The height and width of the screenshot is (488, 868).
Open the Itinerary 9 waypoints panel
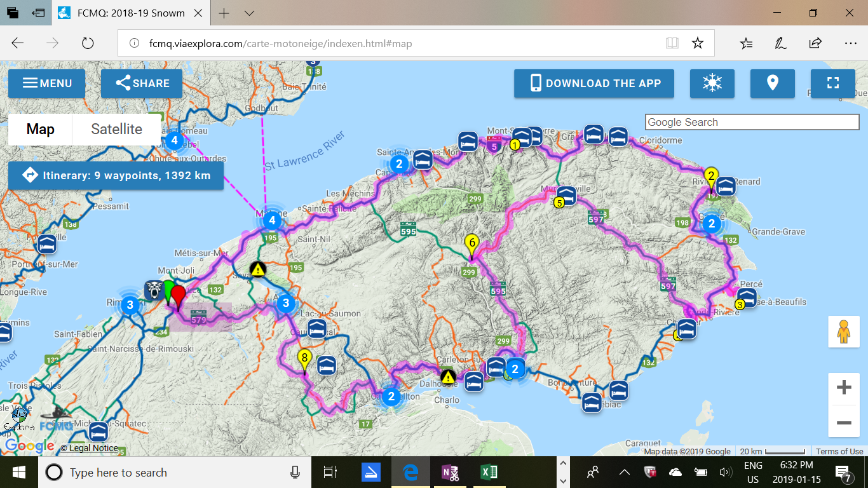[x=116, y=175]
